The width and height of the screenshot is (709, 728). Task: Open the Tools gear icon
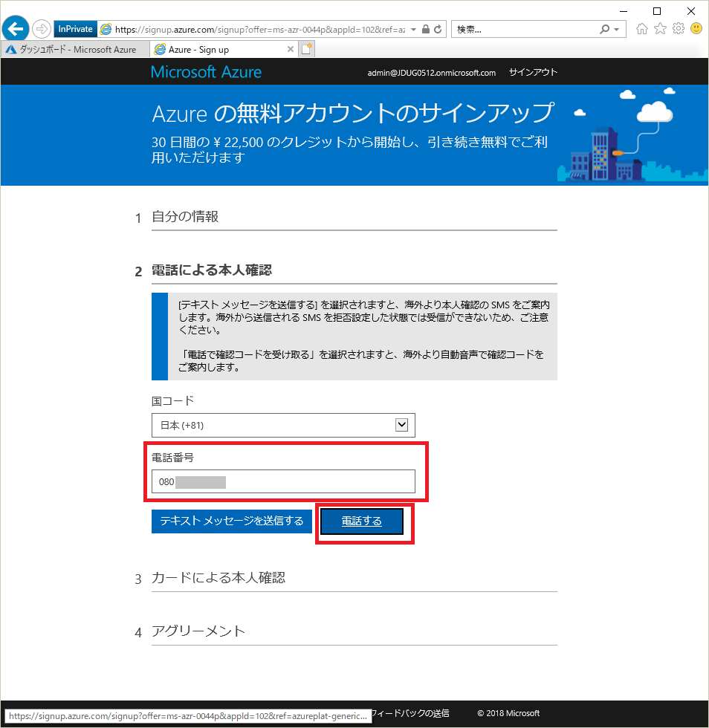pyautogui.click(x=679, y=29)
